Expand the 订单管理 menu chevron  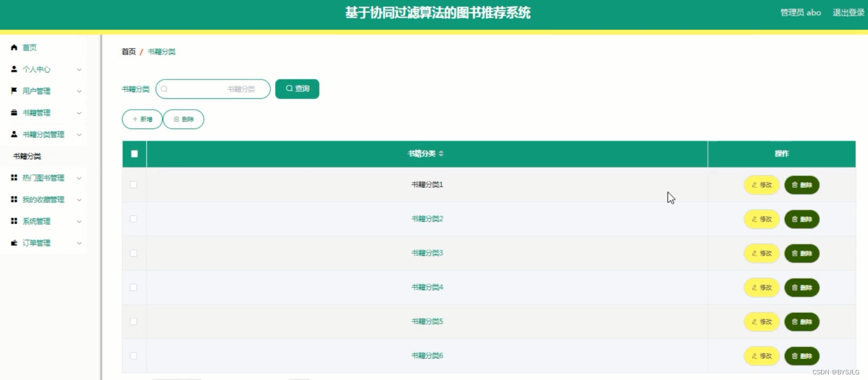[79, 243]
